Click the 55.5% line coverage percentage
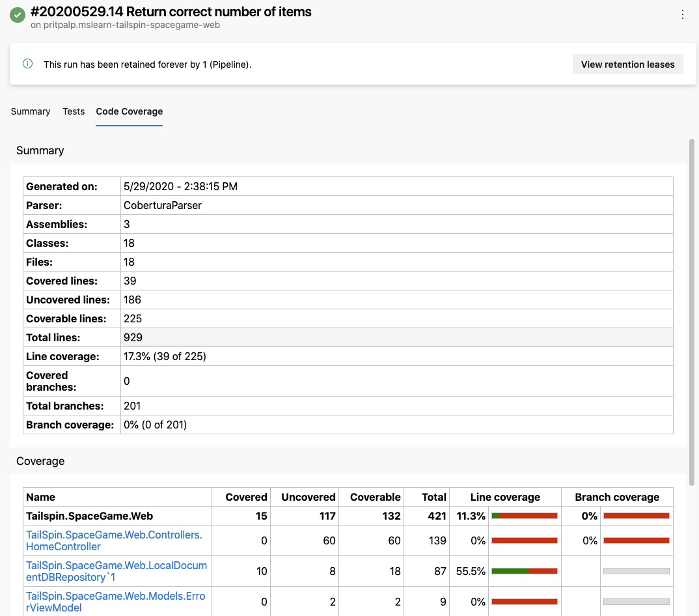Image resolution: width=699 pixels, height=616 pixels. click(471, 571)
